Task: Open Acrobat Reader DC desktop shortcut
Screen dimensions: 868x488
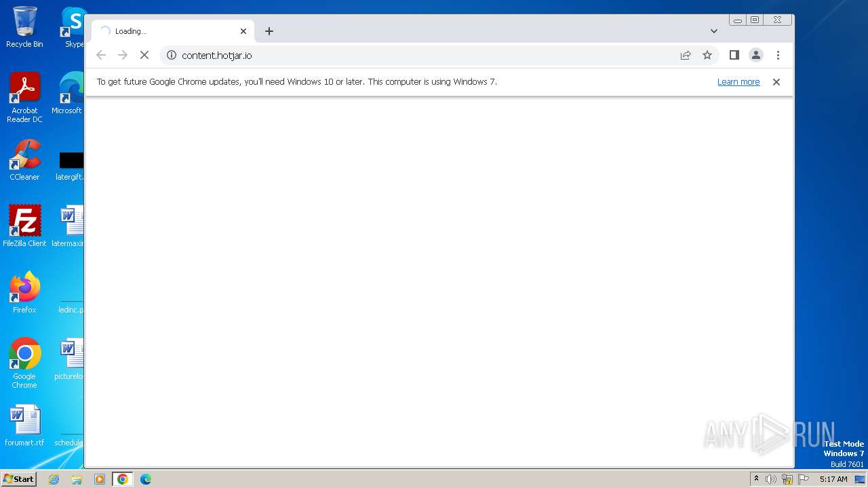Action: pos(24,98)
